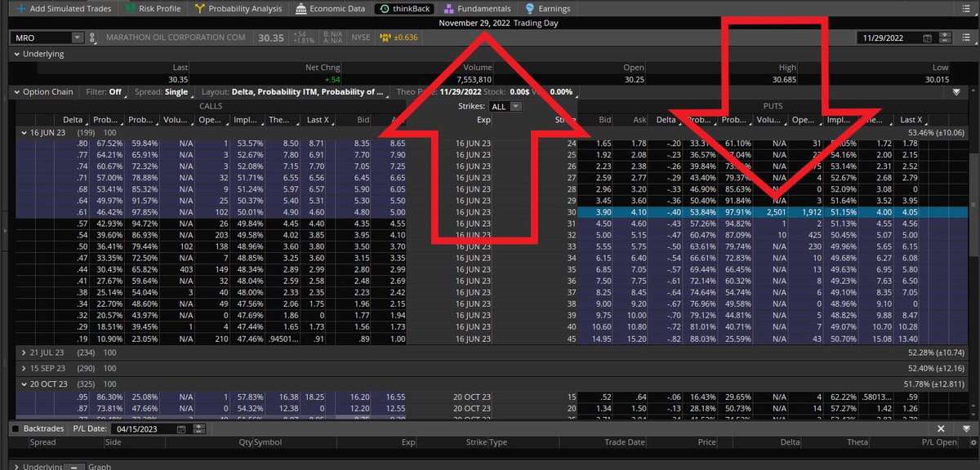
Task: Click the P/L Open column in Backtrades
Action: click(938, 442)
